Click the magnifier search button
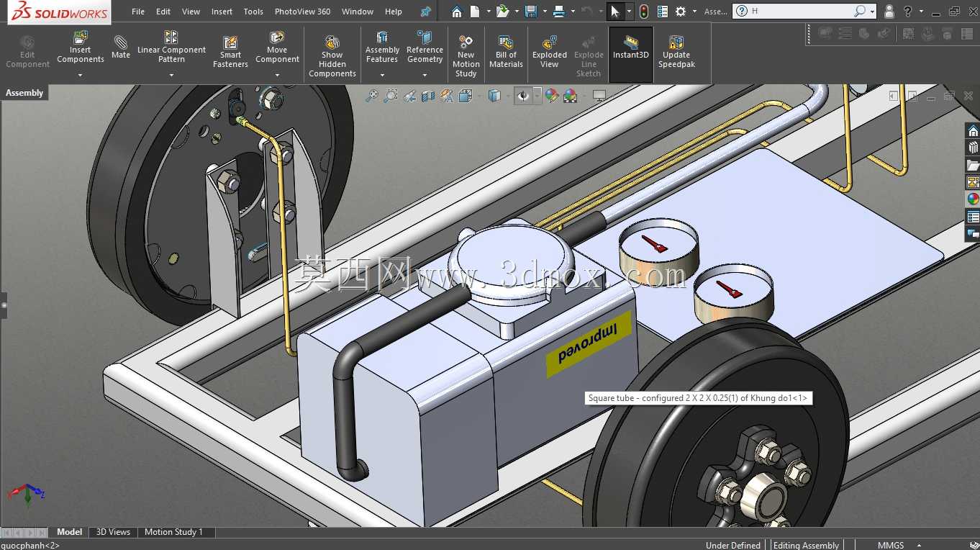The image size is (980, 550). [860, 12]
